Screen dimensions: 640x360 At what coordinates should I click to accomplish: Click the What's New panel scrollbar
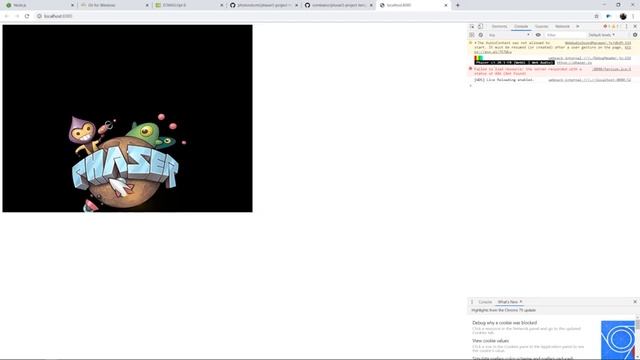click(638, 325)
